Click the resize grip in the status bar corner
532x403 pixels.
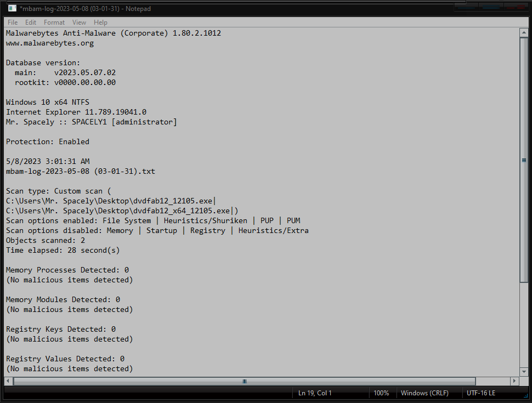click(526, 396)
